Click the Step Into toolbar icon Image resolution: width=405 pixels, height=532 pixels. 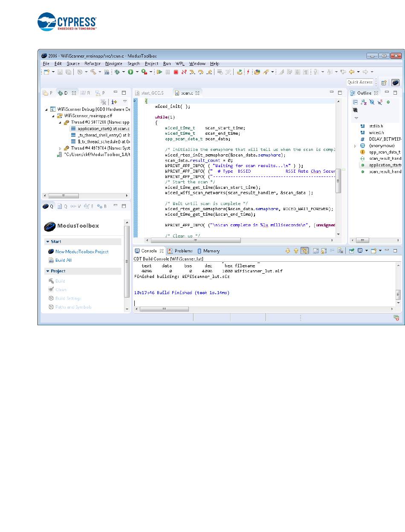pyautogui.click(x=192, y=72)
